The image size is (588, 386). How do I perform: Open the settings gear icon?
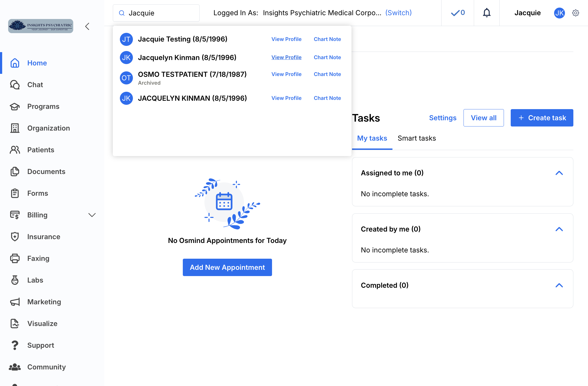576,13
